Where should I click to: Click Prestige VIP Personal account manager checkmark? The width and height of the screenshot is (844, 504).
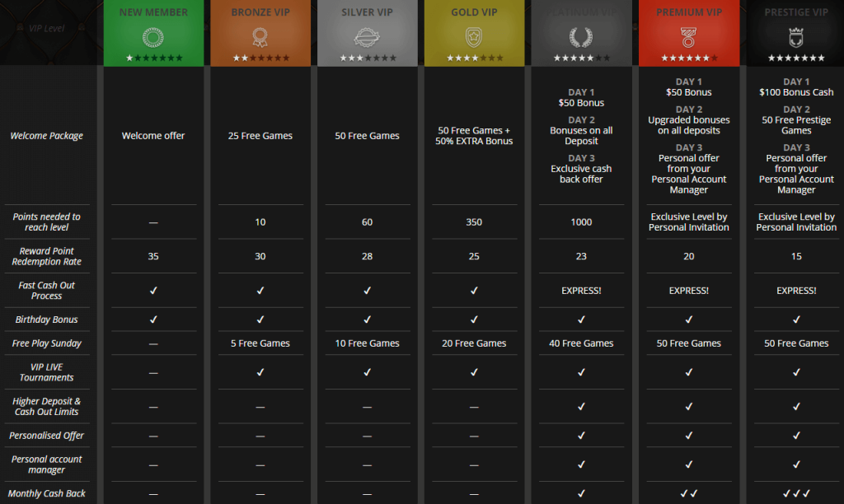797,464
